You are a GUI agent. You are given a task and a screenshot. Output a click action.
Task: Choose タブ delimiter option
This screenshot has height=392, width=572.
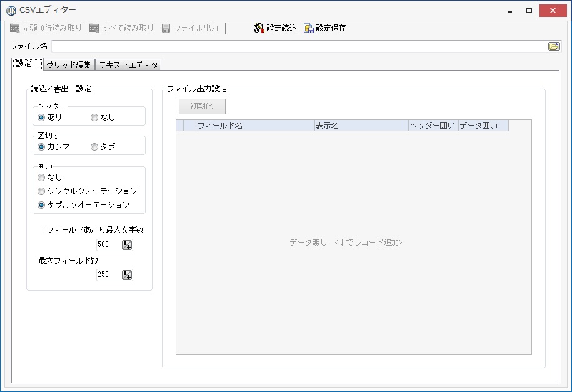click(94, 147)
